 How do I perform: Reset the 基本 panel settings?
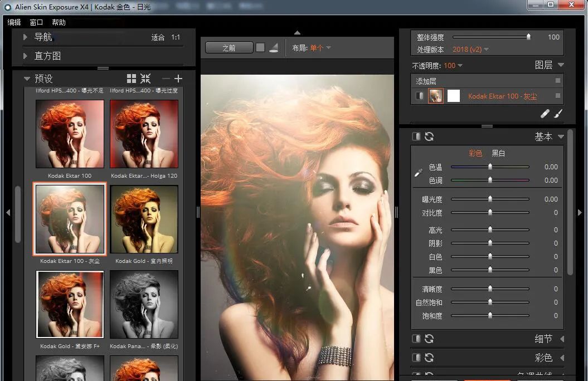pyautogui.click(x=429, y=136)
